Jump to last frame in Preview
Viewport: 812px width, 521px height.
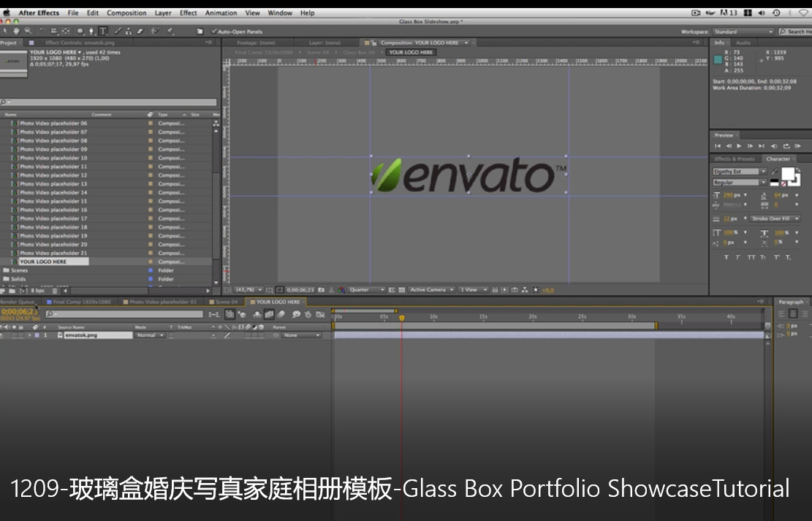point(762,146)
